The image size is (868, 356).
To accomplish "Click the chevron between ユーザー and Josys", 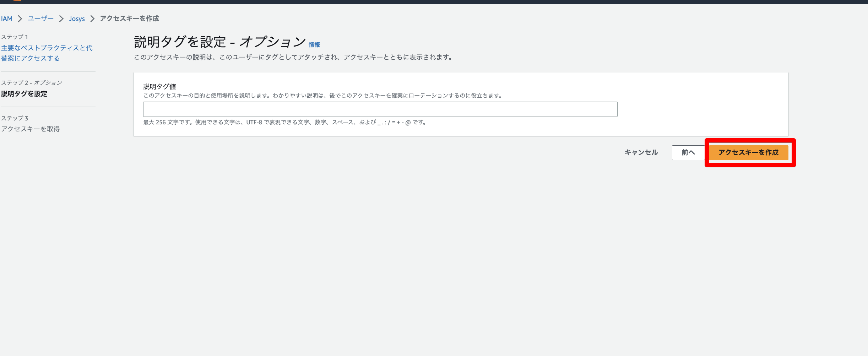I will [61, 19].
